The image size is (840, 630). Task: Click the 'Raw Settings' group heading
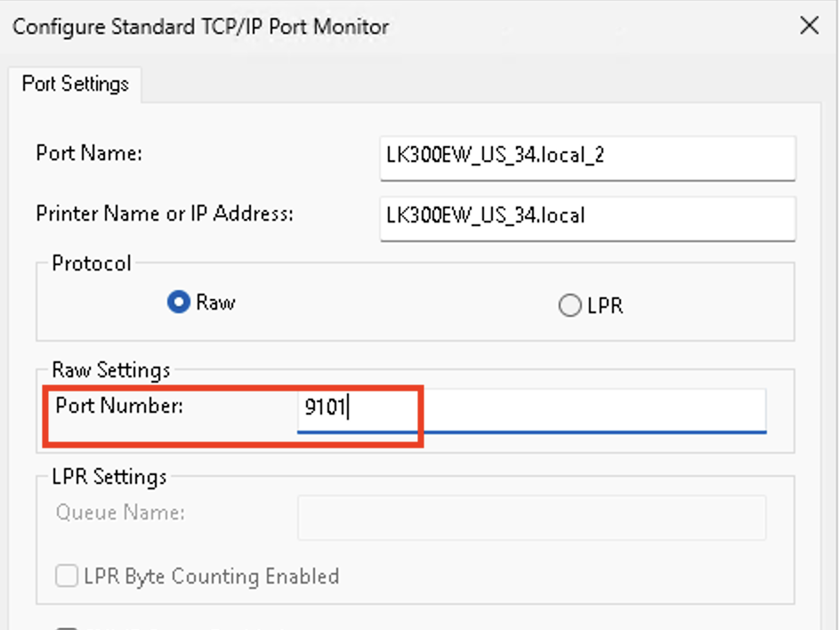pyautogui.click(x=111, y=370)
